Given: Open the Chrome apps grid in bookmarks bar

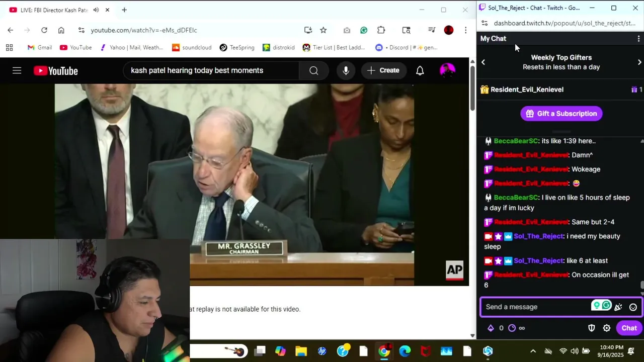Looking at the screenshot, I should click(9, 47).
